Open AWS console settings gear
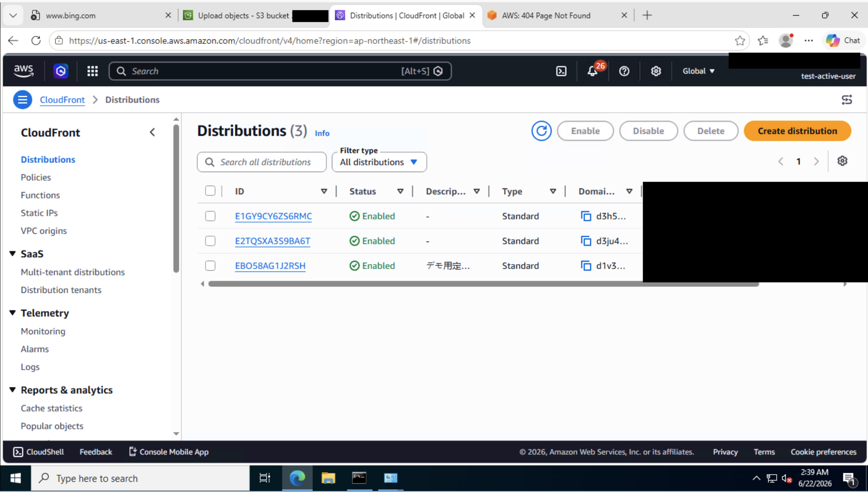 click(x=656, y=71)
